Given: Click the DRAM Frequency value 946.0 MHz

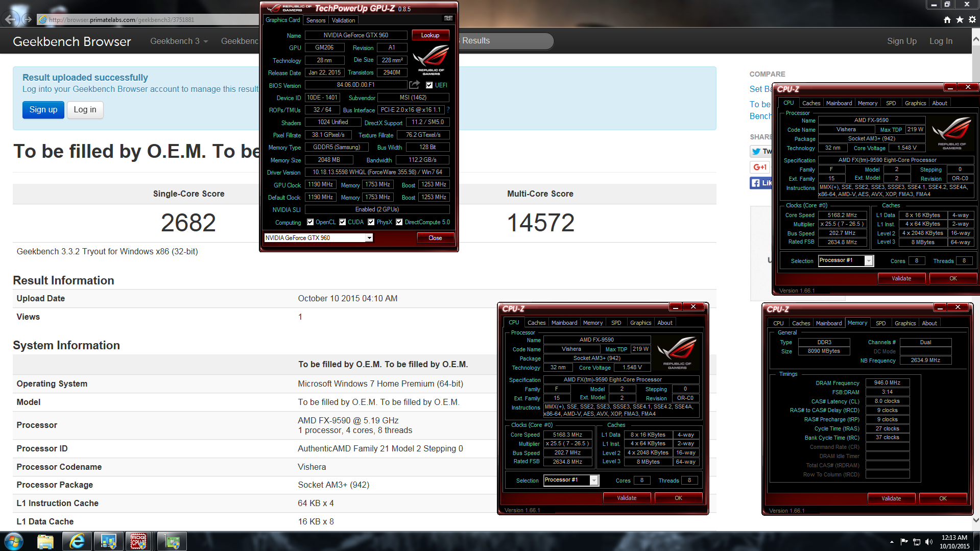Looking at the screenshot, I should (x=887, y=382).
